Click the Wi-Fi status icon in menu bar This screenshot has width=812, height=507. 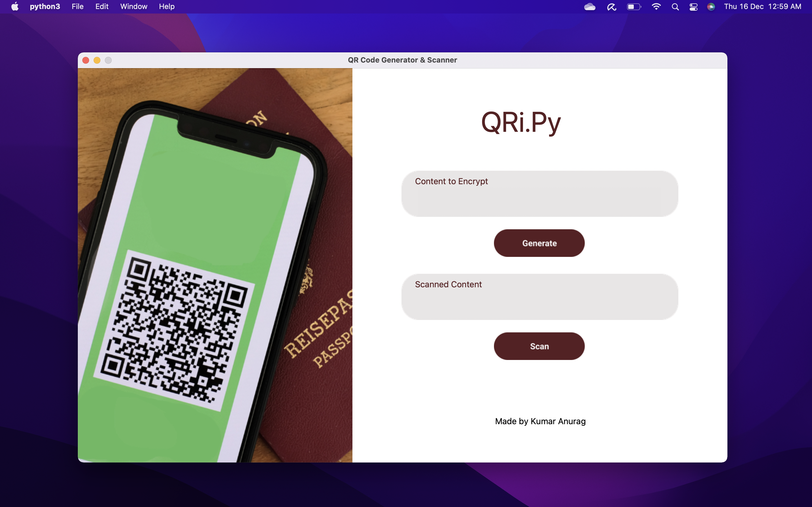[x=656, y=7]
